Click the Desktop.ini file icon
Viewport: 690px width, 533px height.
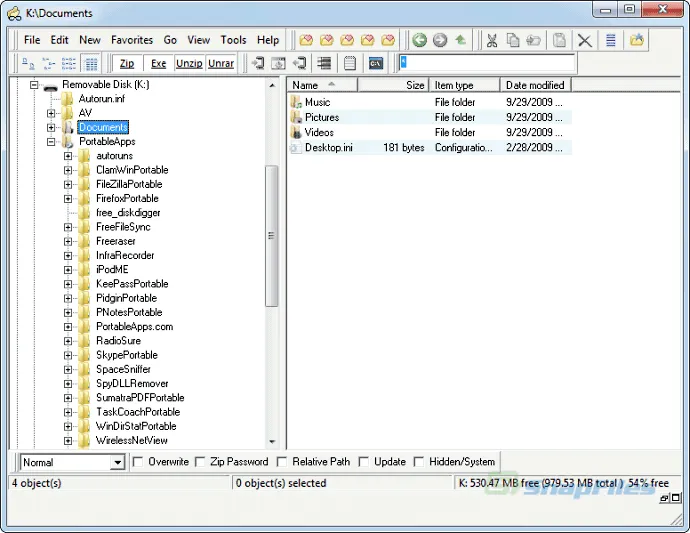(x=296, y=147)
